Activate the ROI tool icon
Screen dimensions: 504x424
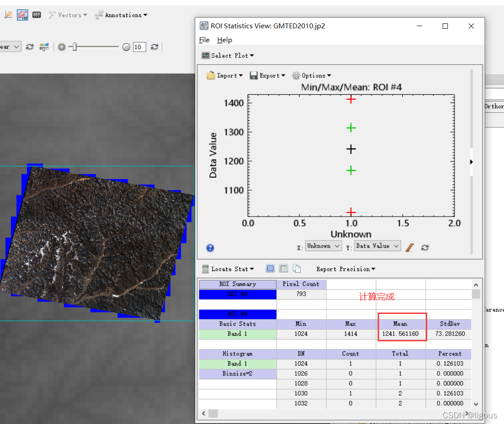pyautogui.click(x=23, y=15)
